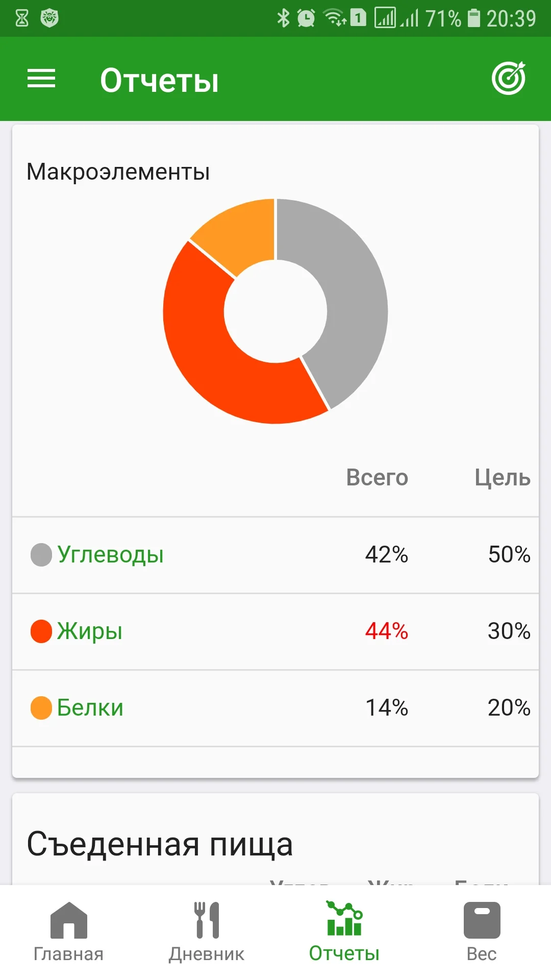Tap the Bluetooth status bar icon
Image resolution: width=551 pixels, height=980 pixels.
(x=283, y=18)
